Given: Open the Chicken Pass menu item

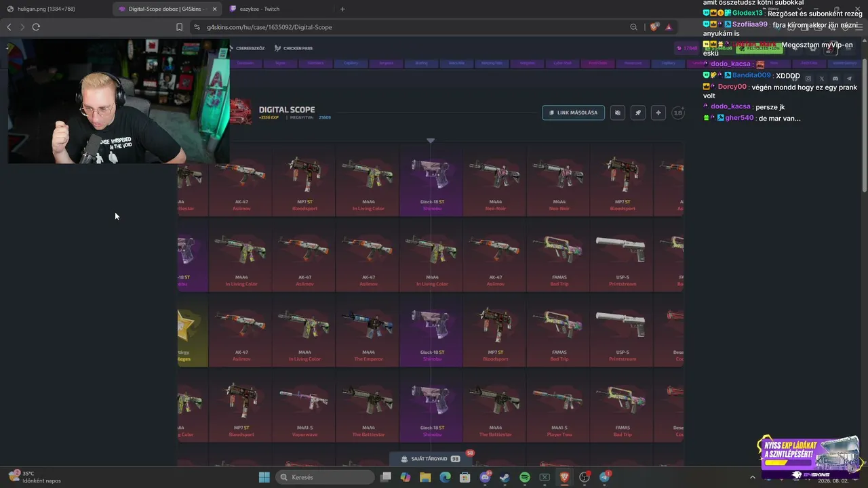Looking at the screenshot, I should [294, 48].
